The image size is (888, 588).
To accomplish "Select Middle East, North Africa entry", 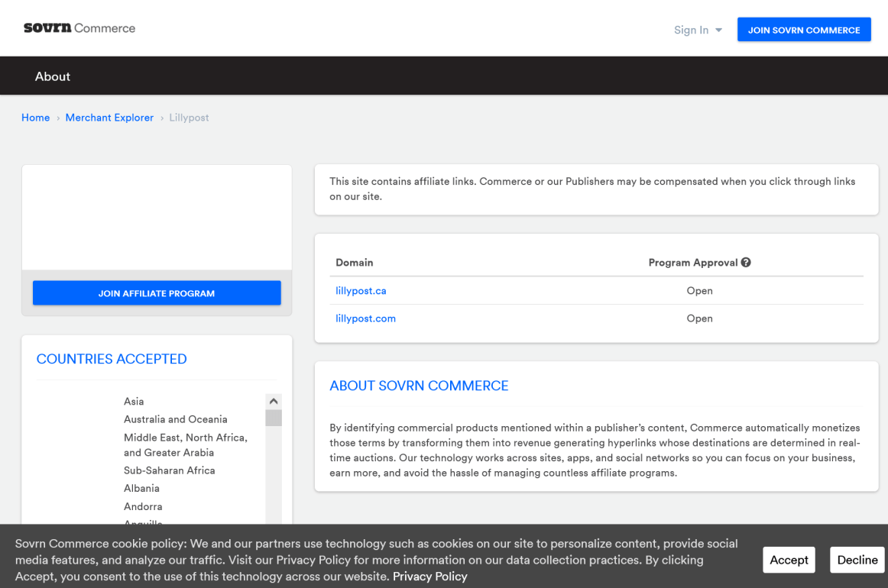I will [x=186, y=445].
